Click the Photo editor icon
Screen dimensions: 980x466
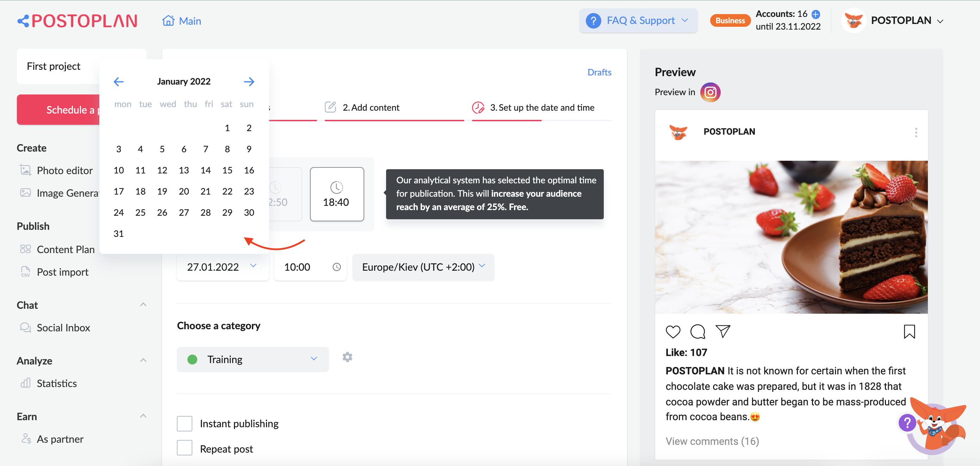[25, 170]
